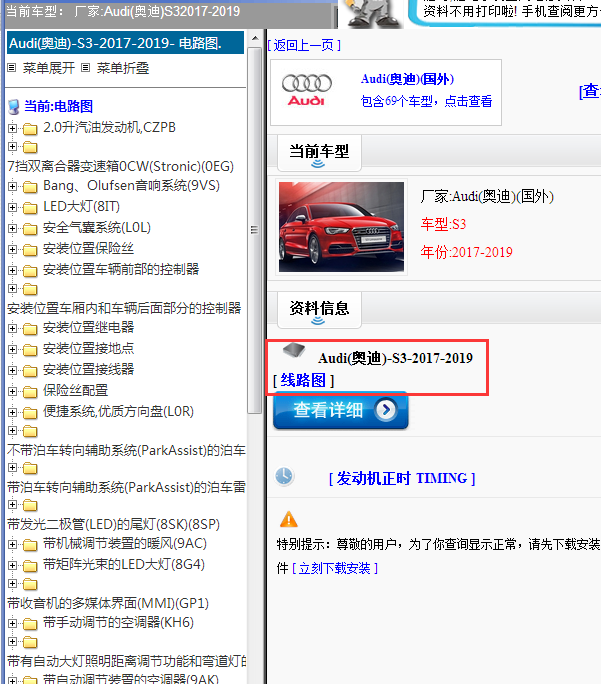Select 便捷系统,优质方向盘(L0R) tree item text
This screenshot has width=601, height=684.
click(118, 411)
